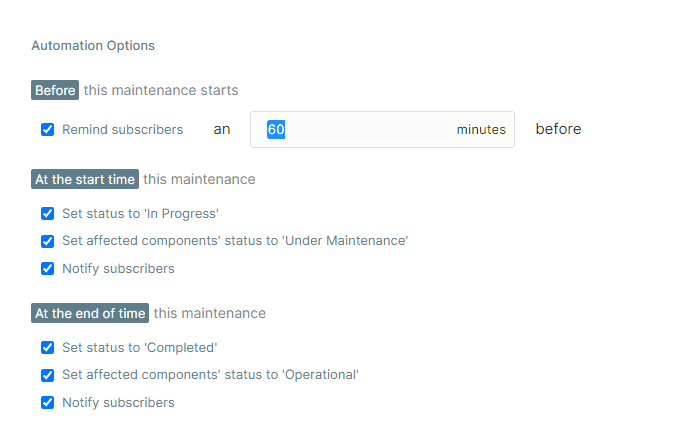Click the Set status to 'In Progress' label
The height and width of the screenshot is (444, 676).
coord(140,214)
